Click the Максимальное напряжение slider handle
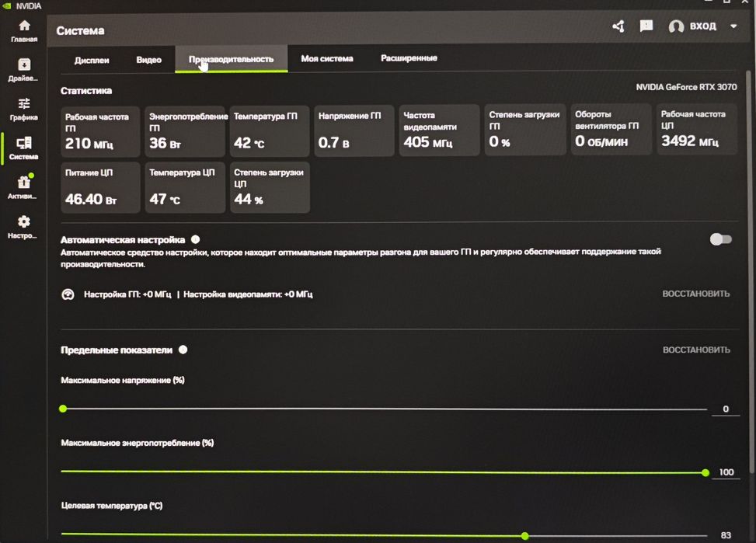 coord(63,409)
